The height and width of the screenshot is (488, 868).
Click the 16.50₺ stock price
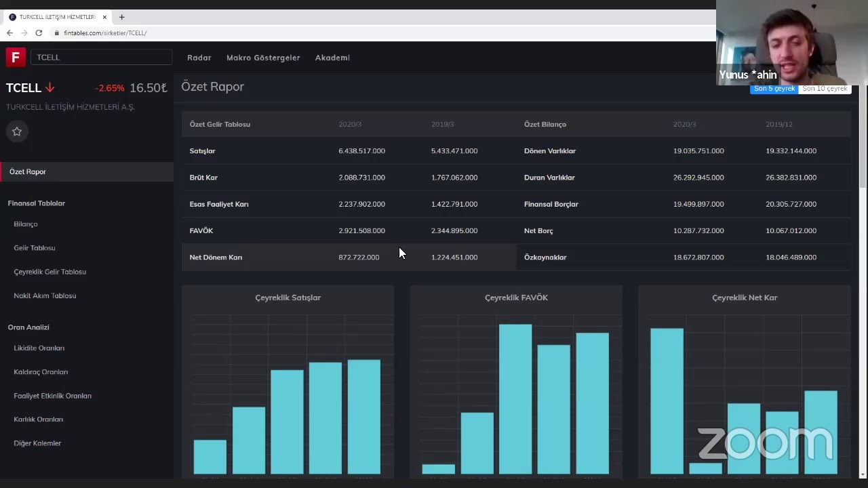[x=148, y=88]
